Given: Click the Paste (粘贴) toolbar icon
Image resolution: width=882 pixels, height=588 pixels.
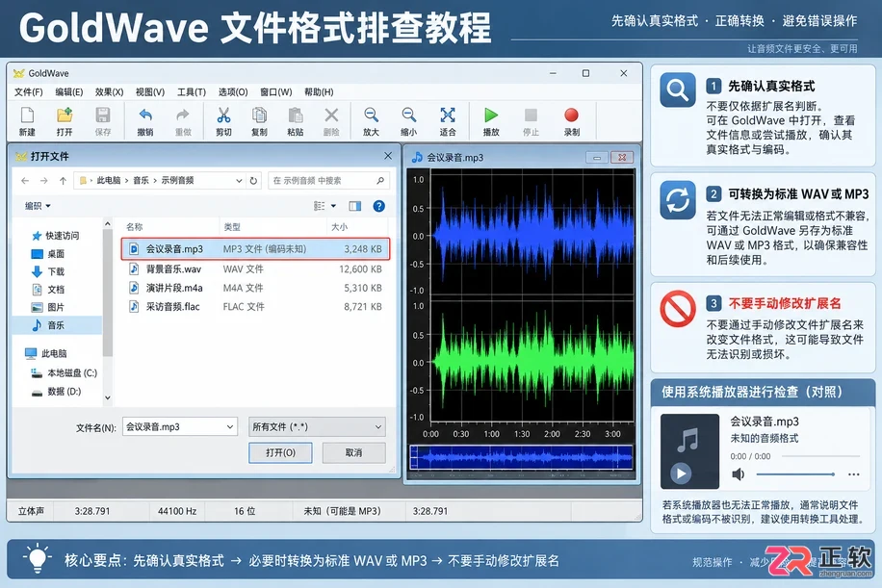Looking at the screenshot, I should pyautogui.click(x=296, y=115).
